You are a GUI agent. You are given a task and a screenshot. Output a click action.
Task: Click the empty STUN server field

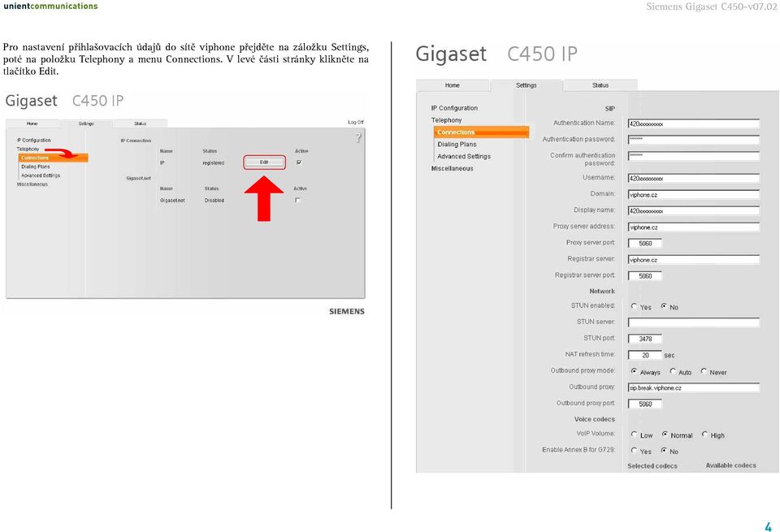click(x=693, y=322)
